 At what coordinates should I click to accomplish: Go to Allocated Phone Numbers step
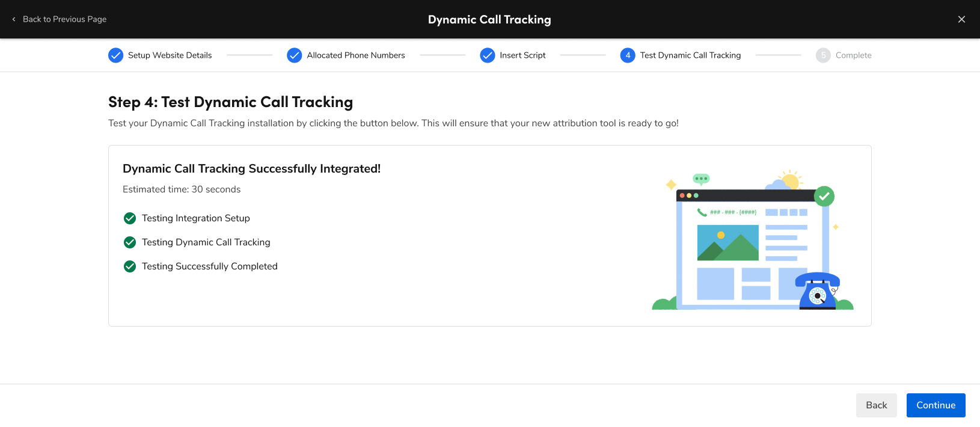(356, 55)
